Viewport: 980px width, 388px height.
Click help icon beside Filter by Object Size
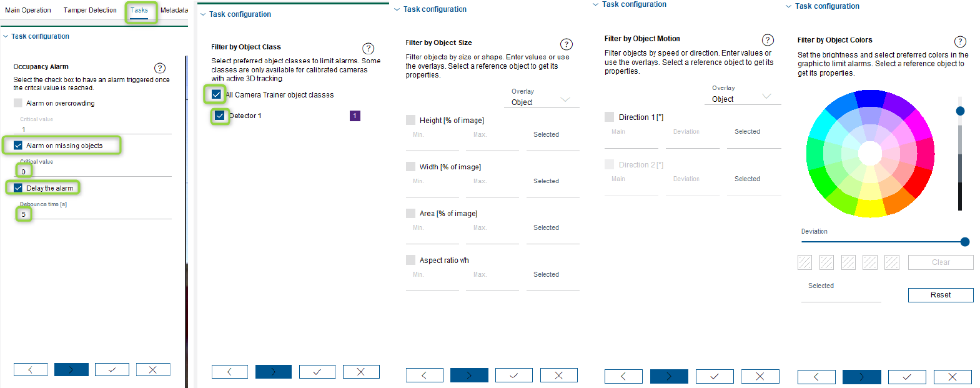pos(566,44)
